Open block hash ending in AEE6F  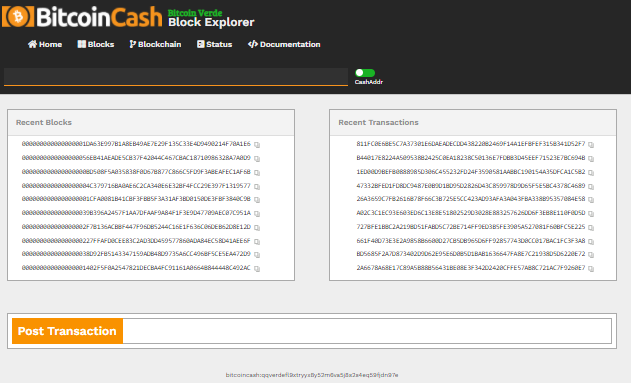pos(136,241)
